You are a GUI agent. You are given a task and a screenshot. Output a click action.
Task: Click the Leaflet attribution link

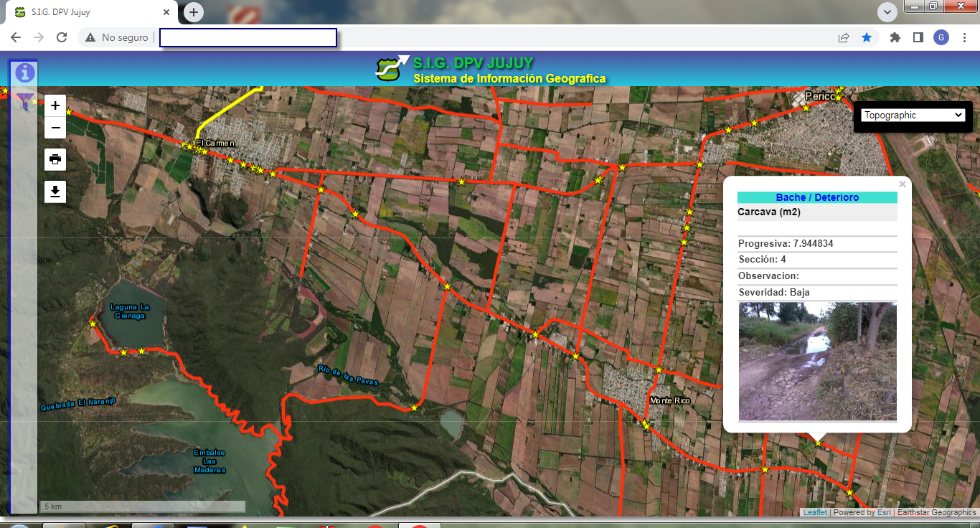(x=815, y=512)
